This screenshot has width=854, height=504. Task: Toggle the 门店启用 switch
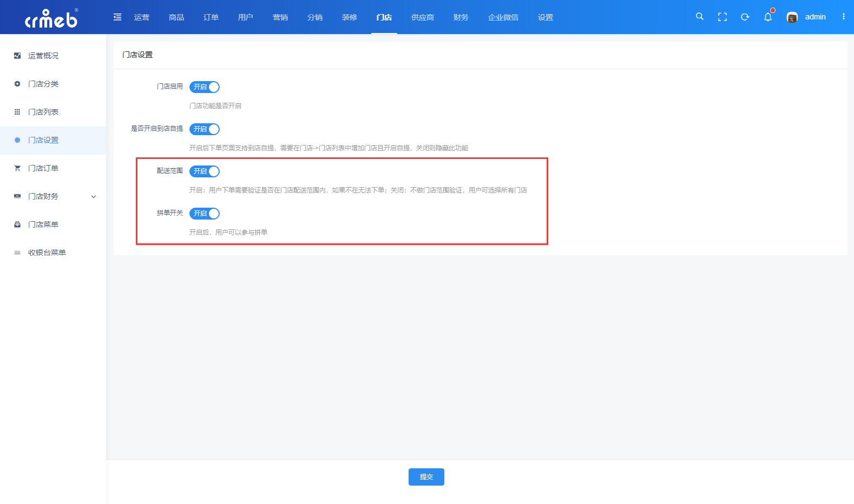[x=205, y=87]
